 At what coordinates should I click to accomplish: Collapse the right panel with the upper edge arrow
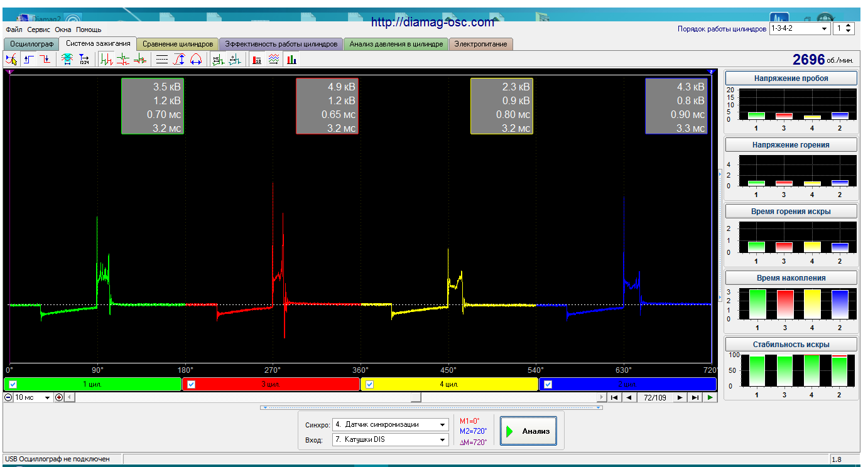720,173
